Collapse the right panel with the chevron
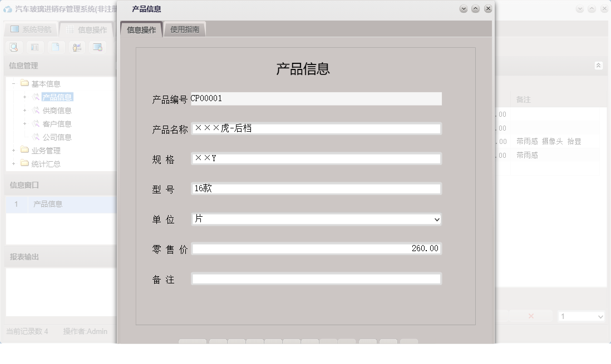611x364 pixels. click(x=599, y=66)
